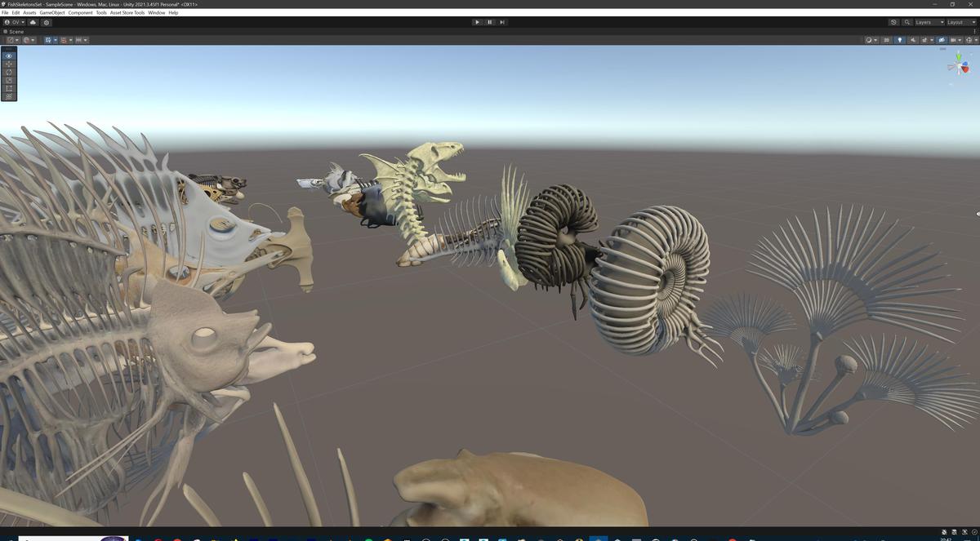Toggle scene audio in the Scene view toolbar
Viewport: 980px width, 541px height.
click(913, 39)
